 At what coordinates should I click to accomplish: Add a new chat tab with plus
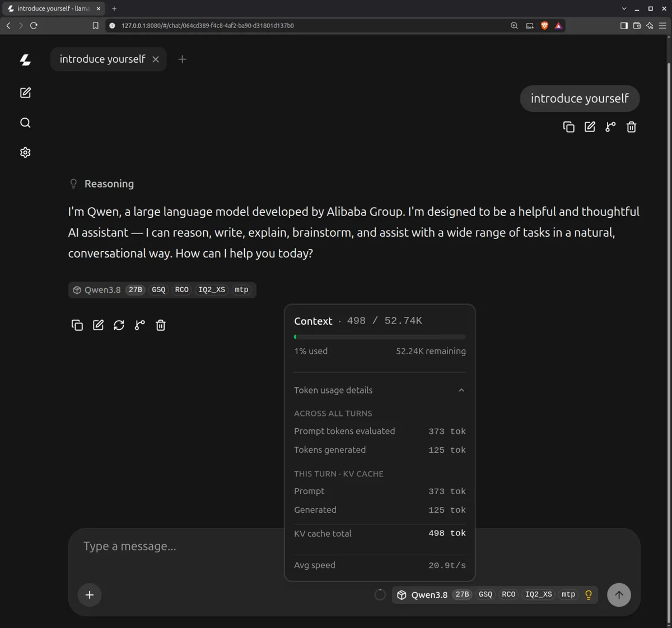coord(182,59)
